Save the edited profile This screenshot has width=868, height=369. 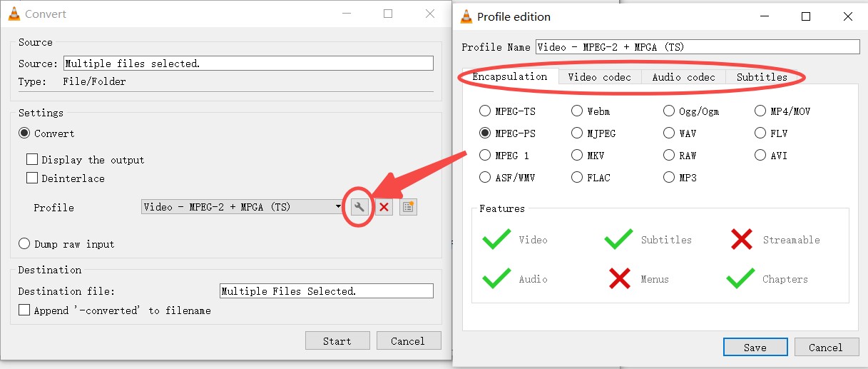(x=755, y=347)
